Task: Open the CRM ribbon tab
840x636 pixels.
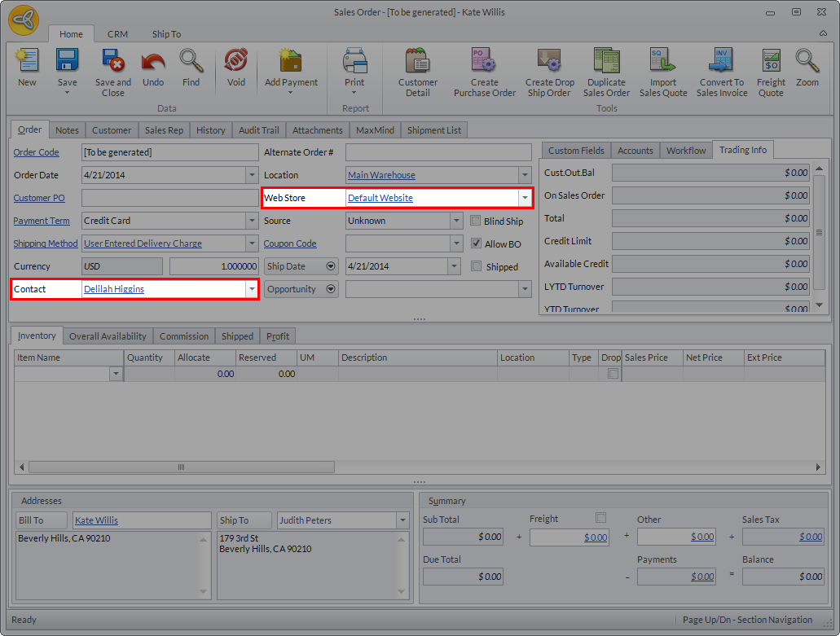Action: (117, 34)
